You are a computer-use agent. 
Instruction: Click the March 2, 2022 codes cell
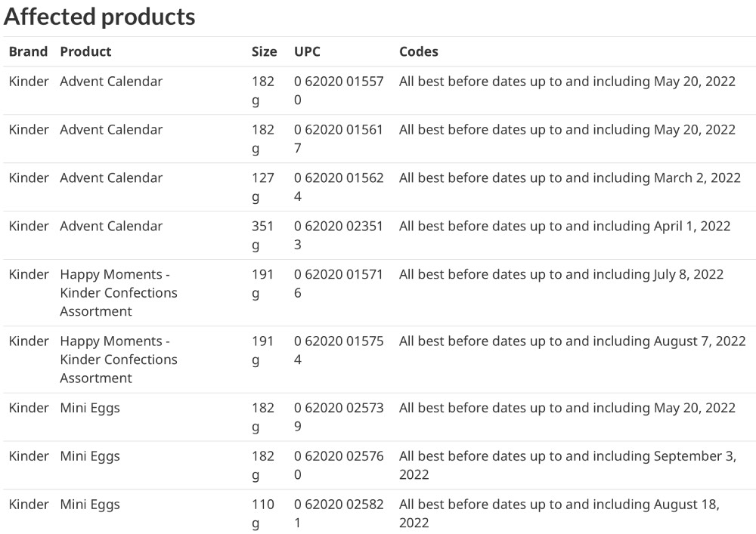(x=570, y=177)
